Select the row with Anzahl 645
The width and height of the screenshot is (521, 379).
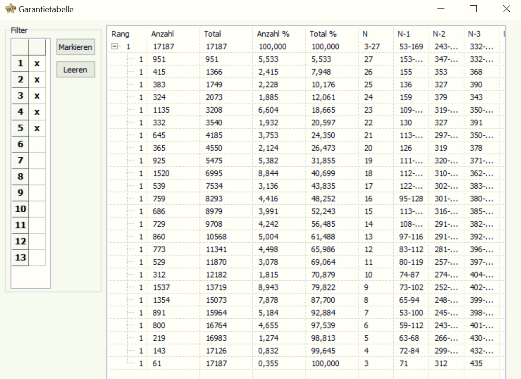[305, 135]
